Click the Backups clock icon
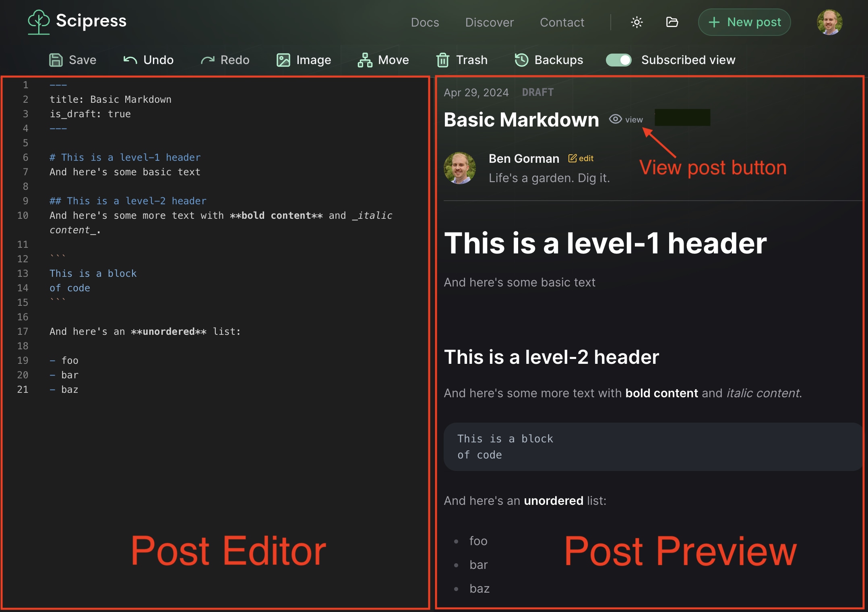This screenshot has height=612, width=868. tap(521, 60)
